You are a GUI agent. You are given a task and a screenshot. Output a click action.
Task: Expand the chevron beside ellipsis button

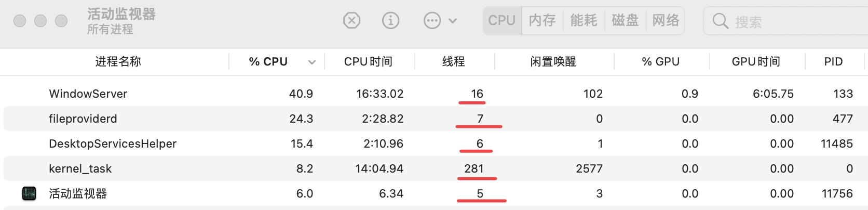[453, 21]
